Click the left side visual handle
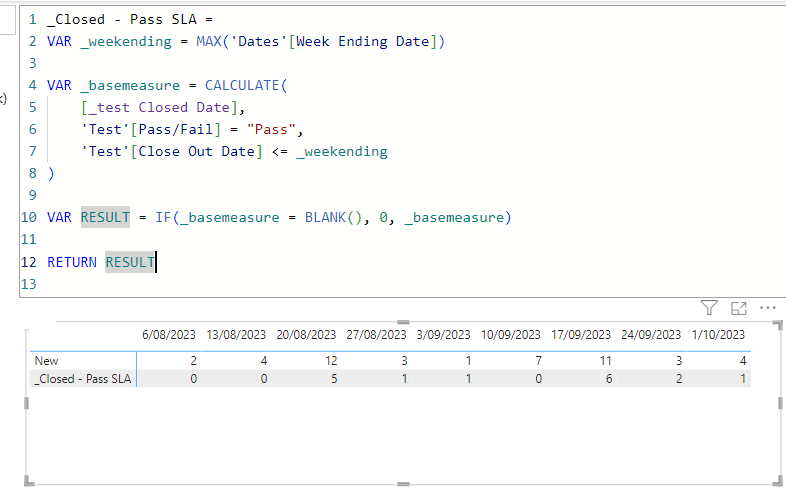786x492 pixels. [x=27, y=403]
